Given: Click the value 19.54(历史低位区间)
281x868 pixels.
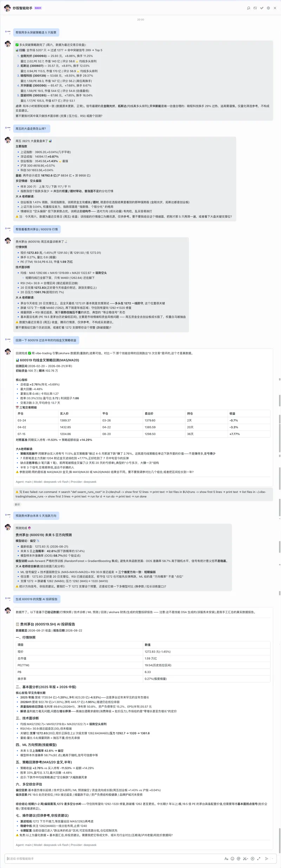Looking at the screenshot, I should (158, 665).
